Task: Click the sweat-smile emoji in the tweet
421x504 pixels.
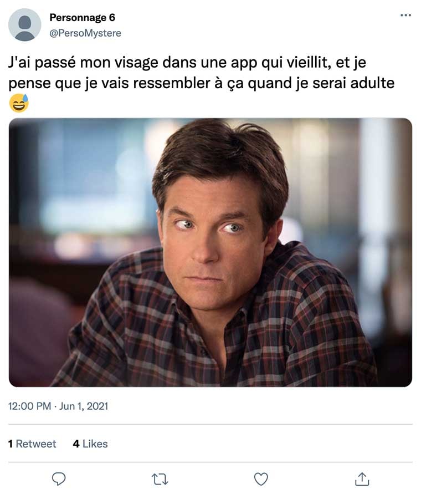Action: tap(19, 103)
